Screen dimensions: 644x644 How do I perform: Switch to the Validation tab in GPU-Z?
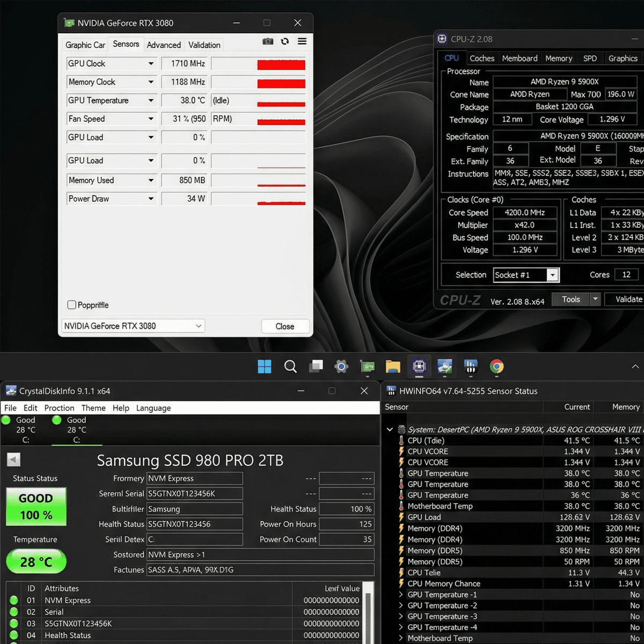[204, 45]
